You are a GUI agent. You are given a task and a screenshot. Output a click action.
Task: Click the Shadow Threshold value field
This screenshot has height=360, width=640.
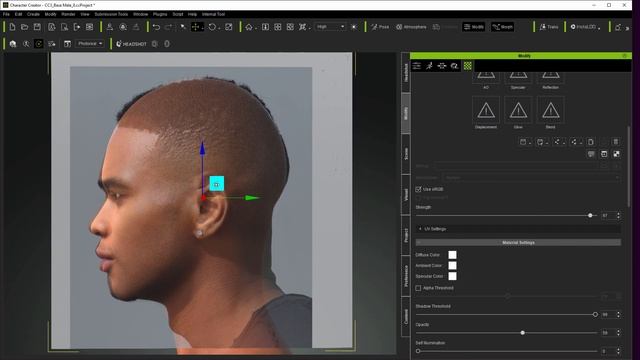[x=607, y=314]
